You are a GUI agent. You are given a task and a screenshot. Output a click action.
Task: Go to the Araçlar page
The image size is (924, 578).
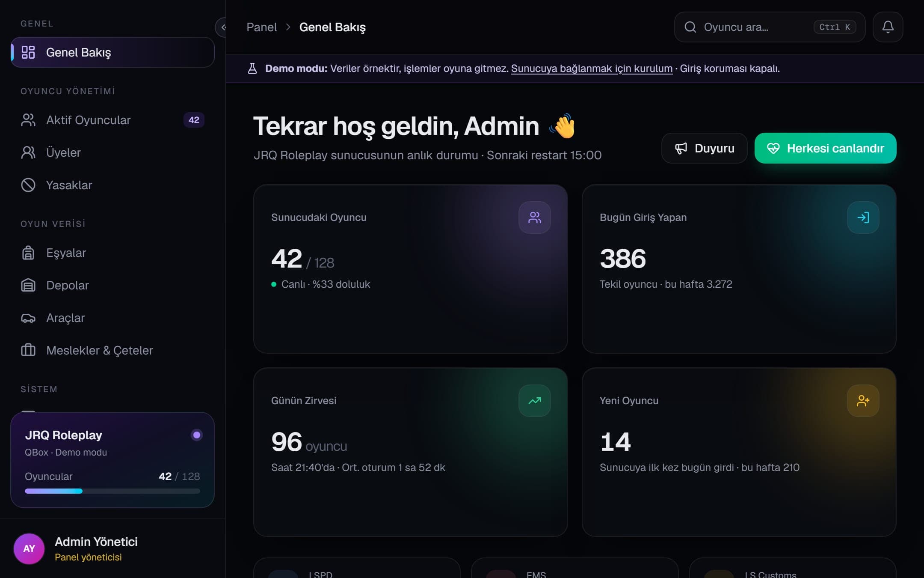click(x=113, y=318)
